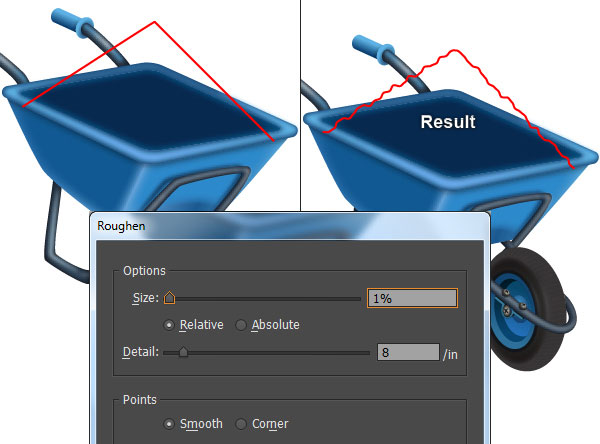Click the Roughen dialog title bar
This screenshot has width=600, height=444.
290,226
